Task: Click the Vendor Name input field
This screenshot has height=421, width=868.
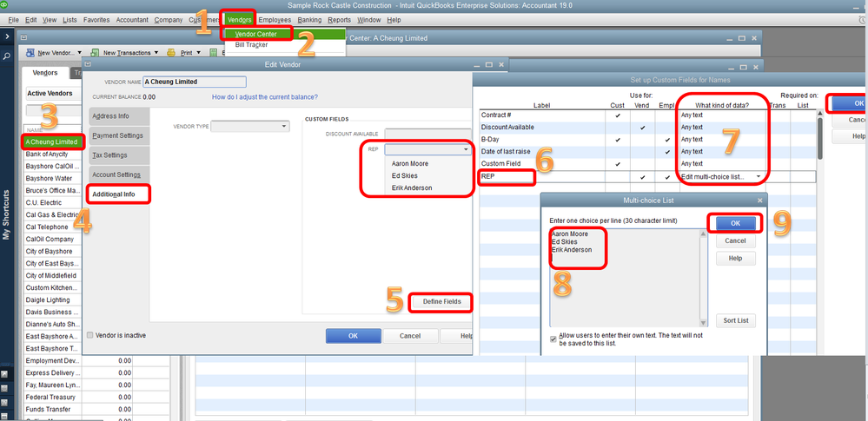Action: (x=195, y=82)
